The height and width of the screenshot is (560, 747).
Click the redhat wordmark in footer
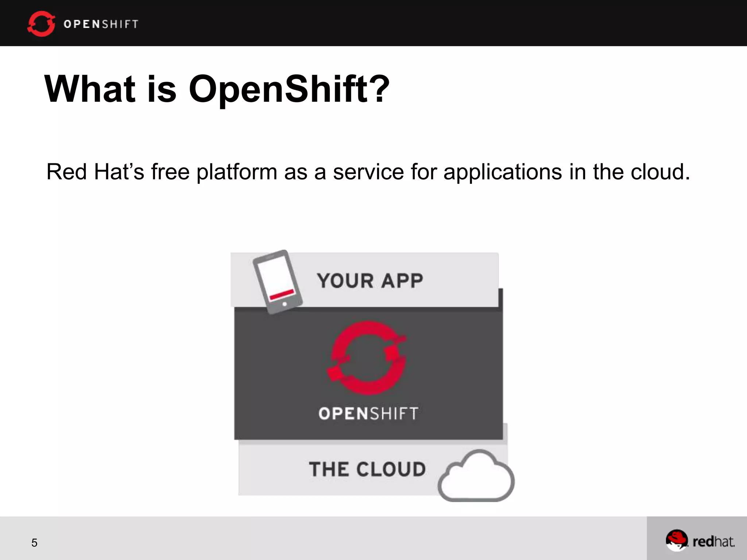tap(713, 542)
